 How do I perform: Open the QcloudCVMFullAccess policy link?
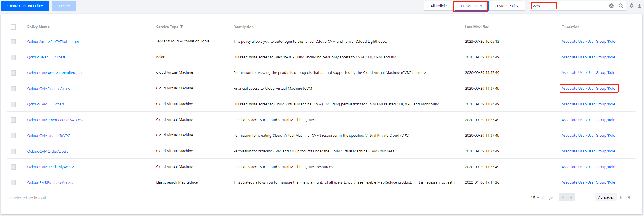(46, 104)
